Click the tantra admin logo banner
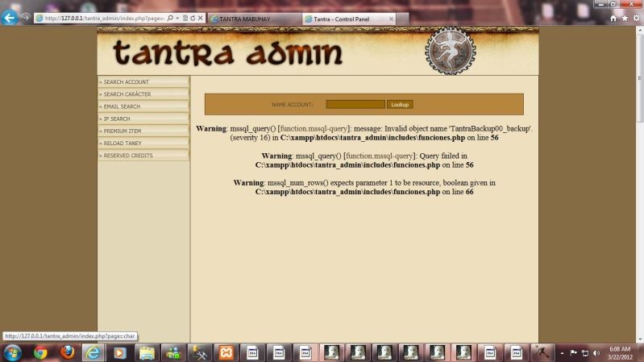644x362 pixels. (x=227, y=53)
